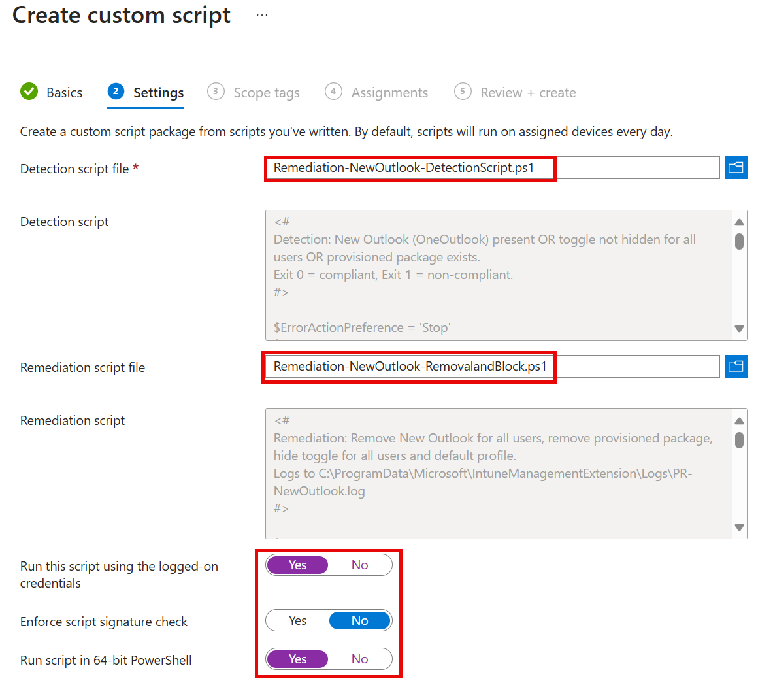Disable 64-bit PowerShell by selecting No

pos(360,659)
